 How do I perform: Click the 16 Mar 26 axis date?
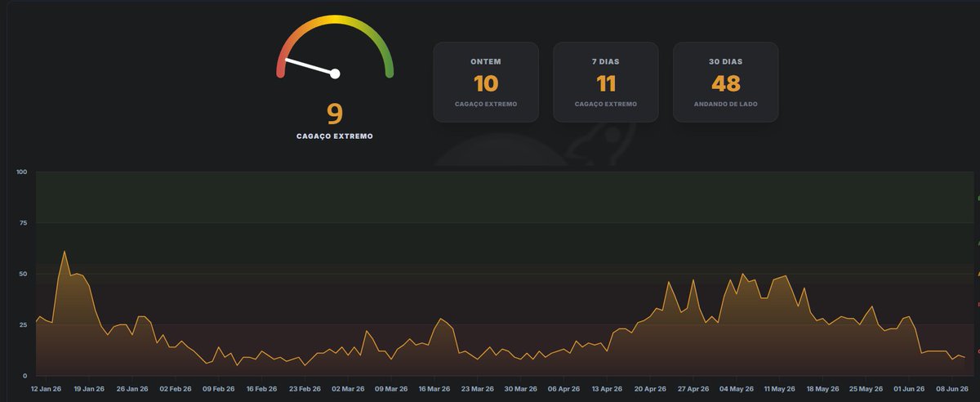click(434, 389)
